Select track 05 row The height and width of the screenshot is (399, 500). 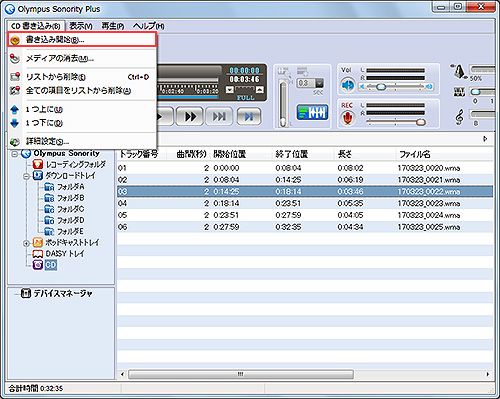coord(305,215)
